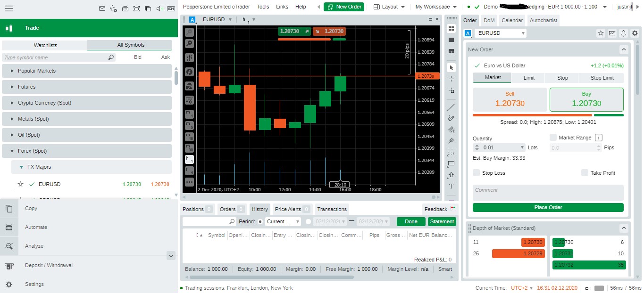644x293 pixels.
Task: Click the symbol name search field
Action: [54, 57]
